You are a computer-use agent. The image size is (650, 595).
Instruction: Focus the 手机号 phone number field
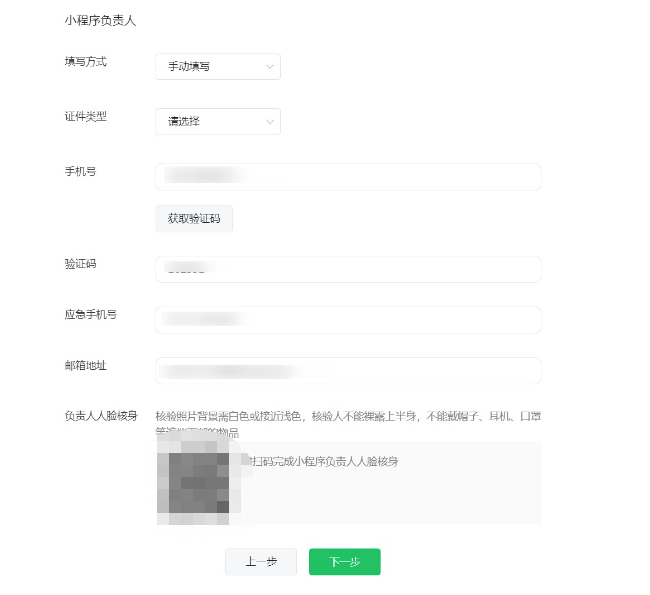pyautogui.click(x=348, y=177)
